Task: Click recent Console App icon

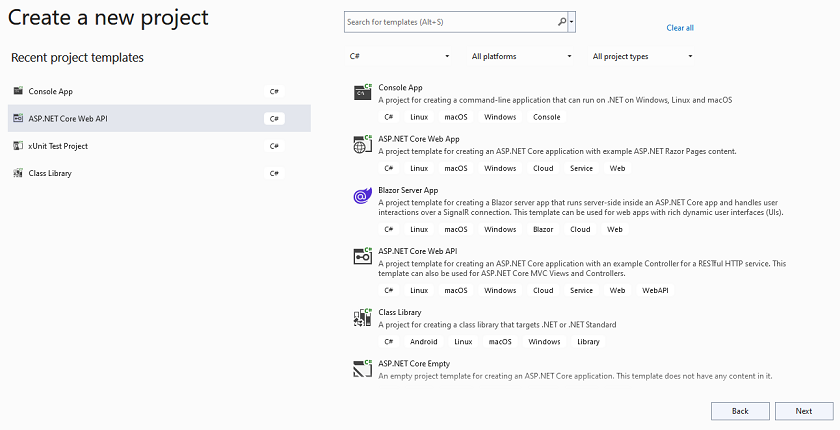Action: click(18, 91)
